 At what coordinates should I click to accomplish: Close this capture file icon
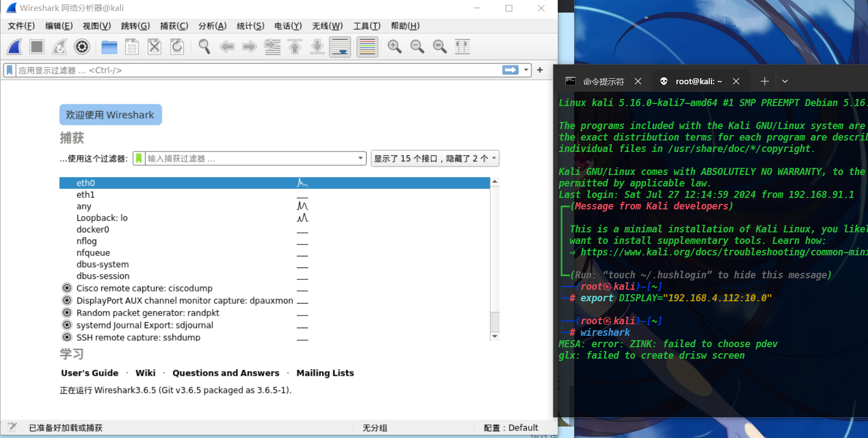click(155, 47)
